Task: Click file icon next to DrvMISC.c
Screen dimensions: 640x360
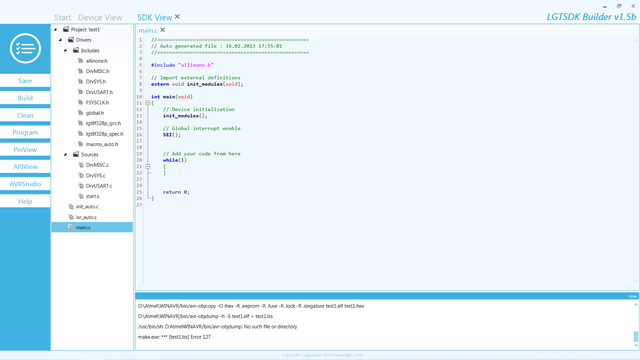Action: 81,165
